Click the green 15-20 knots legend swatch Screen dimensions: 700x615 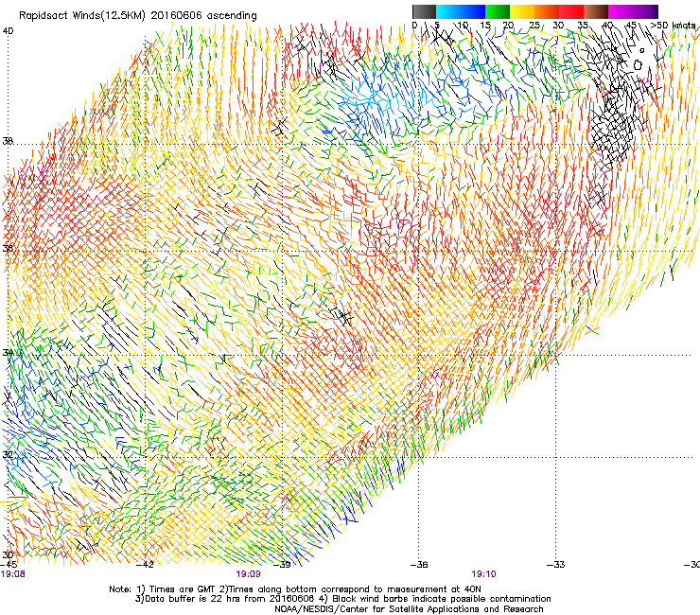point(498,11)
